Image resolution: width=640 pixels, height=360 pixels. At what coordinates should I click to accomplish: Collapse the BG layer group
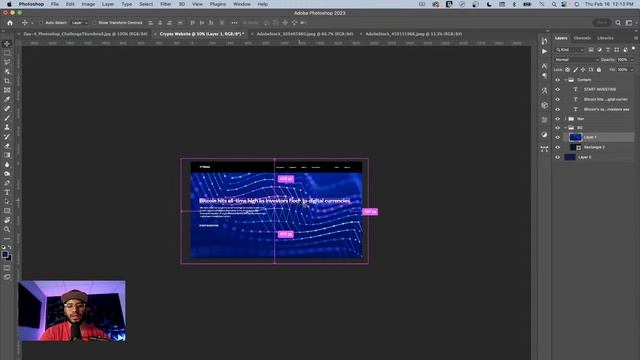[565, 128]
